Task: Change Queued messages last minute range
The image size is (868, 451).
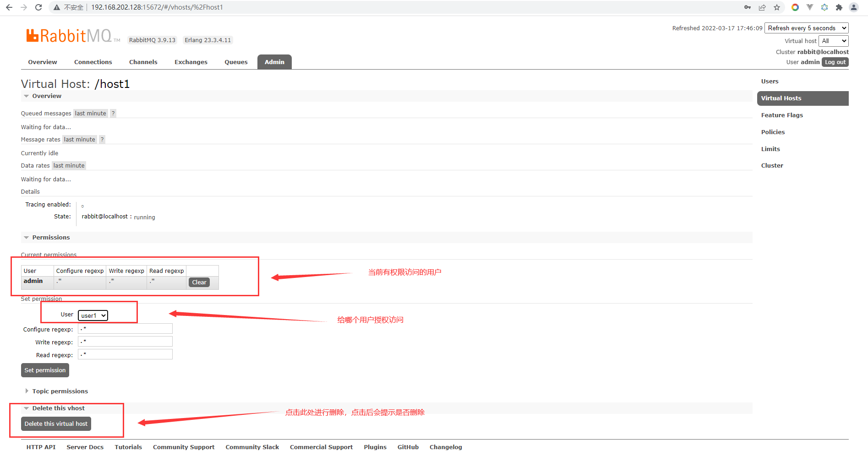Action: (91, 114)
